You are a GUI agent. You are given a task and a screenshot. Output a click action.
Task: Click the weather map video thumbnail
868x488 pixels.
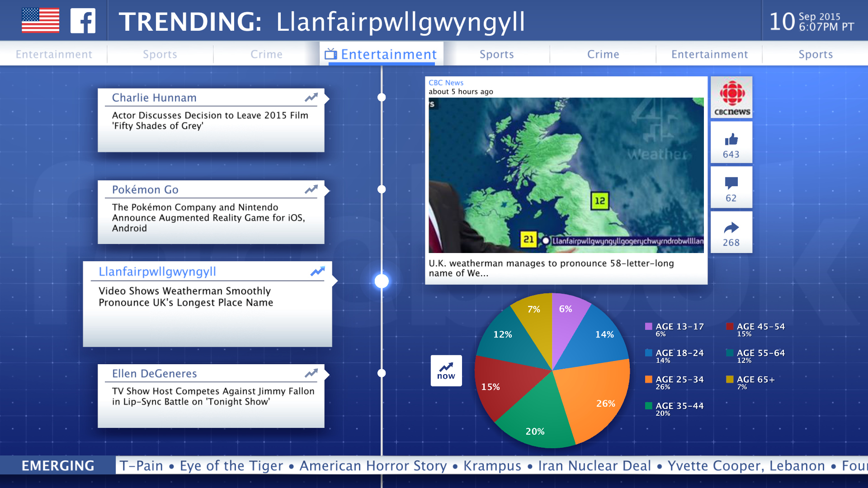tap(566, 175)
